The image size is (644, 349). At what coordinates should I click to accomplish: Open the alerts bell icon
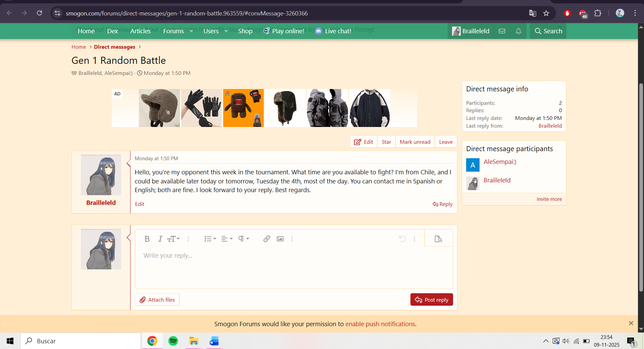pos(518,31)
